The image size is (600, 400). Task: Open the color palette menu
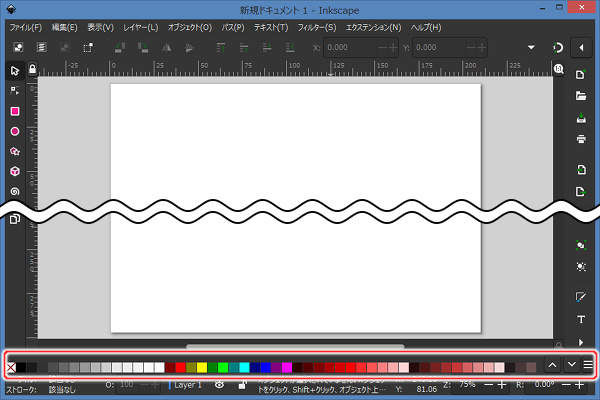point(588,365)
